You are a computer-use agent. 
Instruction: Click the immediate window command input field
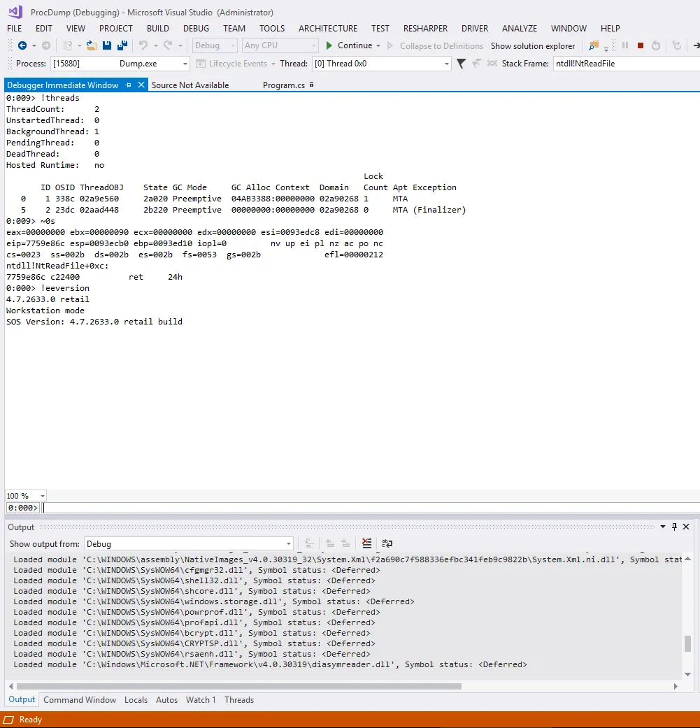pyautogui.click(x=371, y=508)
